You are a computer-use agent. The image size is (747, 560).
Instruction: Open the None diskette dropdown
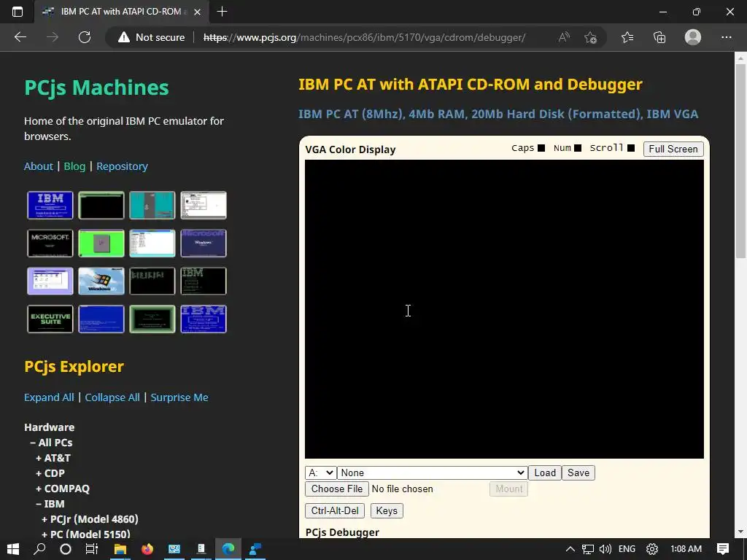(x=432, y=472)
